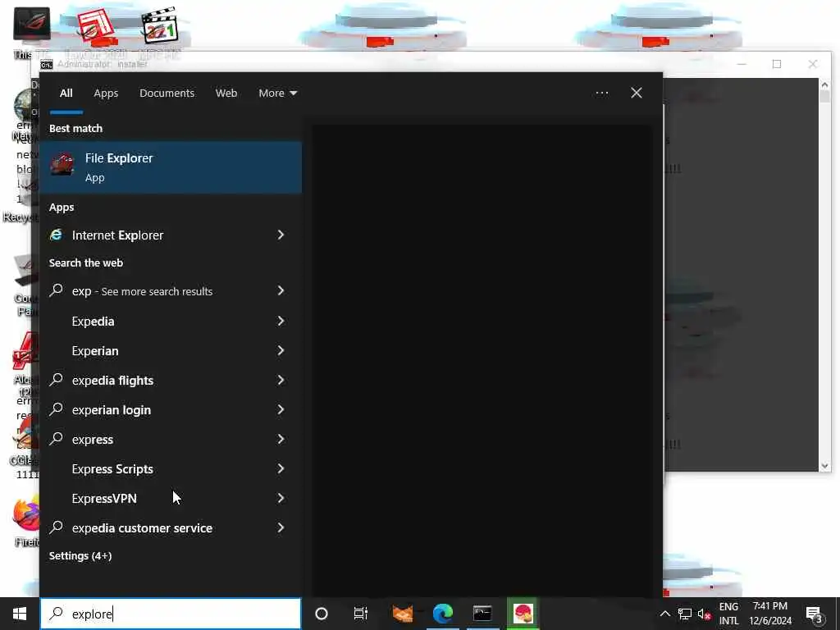Open Cortana circle icon on taskbar
This screenshot has height=630, width=840.
(x=322, y=614)
